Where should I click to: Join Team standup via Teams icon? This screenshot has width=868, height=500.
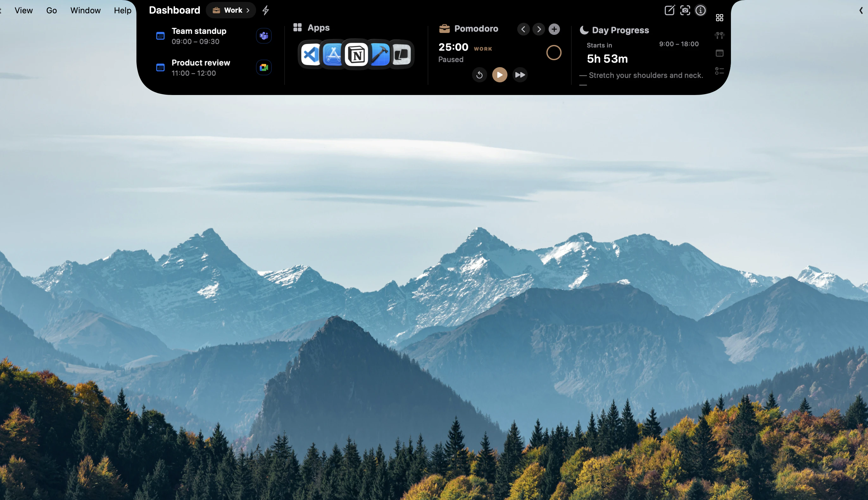tap(264, 36)
